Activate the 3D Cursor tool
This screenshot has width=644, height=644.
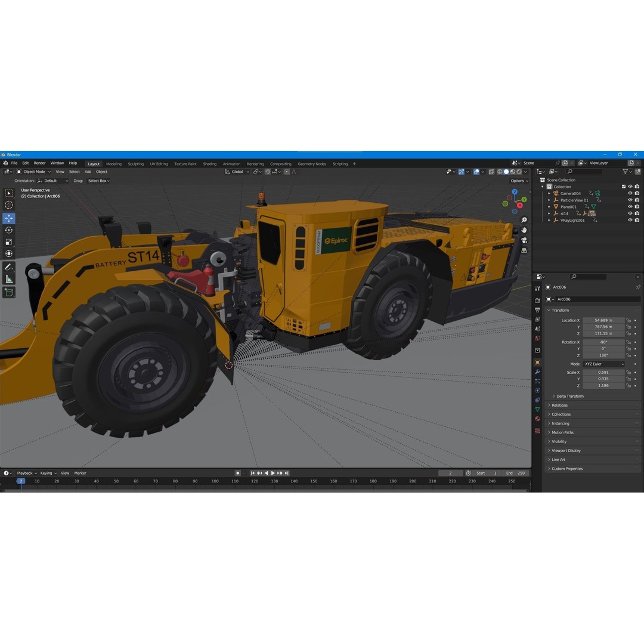(x=8, y=205)
